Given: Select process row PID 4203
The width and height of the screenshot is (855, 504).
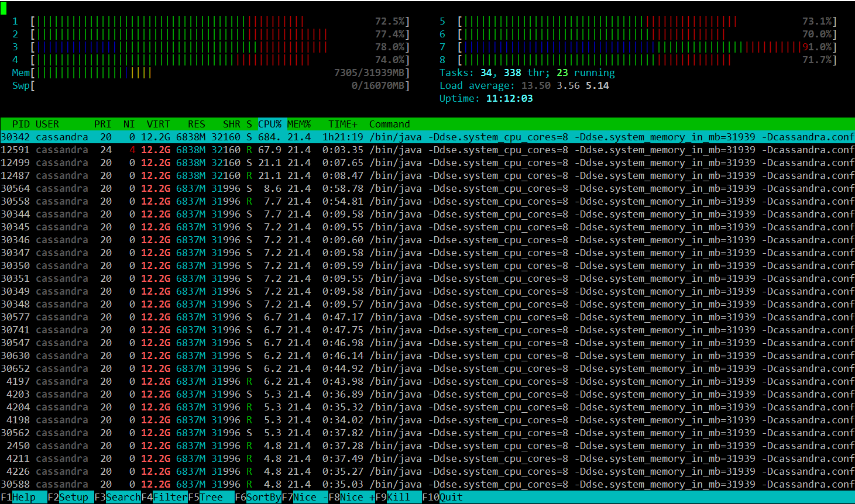Looking at the screenshot, I should [427, 394].
